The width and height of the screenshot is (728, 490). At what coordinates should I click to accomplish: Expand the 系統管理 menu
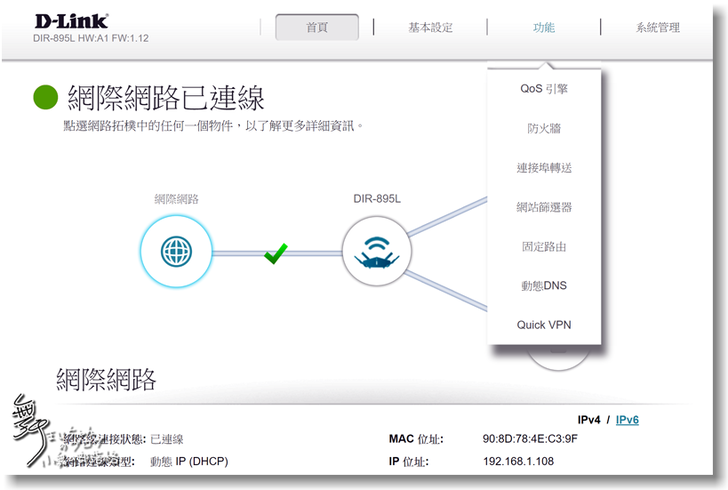point(658,27)
